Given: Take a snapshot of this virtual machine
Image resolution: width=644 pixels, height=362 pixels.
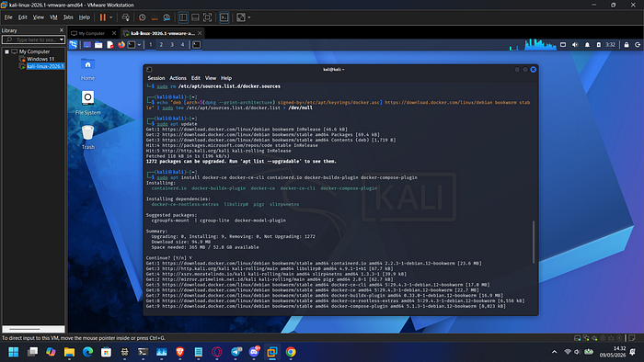Looking at the screenshot, I should tap(142, 17).
